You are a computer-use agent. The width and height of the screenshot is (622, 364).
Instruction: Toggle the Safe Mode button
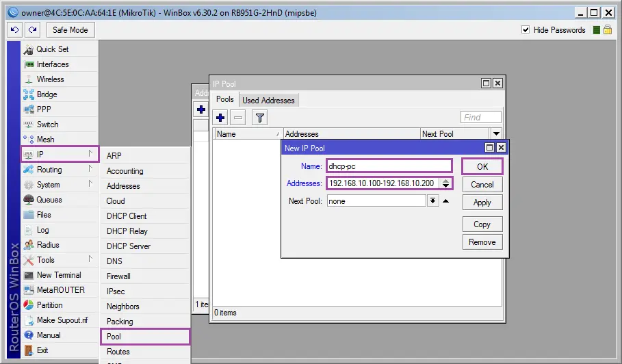coord(70,29)
